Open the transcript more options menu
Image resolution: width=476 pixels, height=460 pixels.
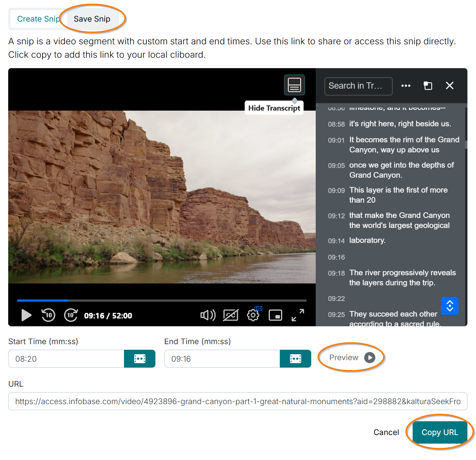coord(406,86)
